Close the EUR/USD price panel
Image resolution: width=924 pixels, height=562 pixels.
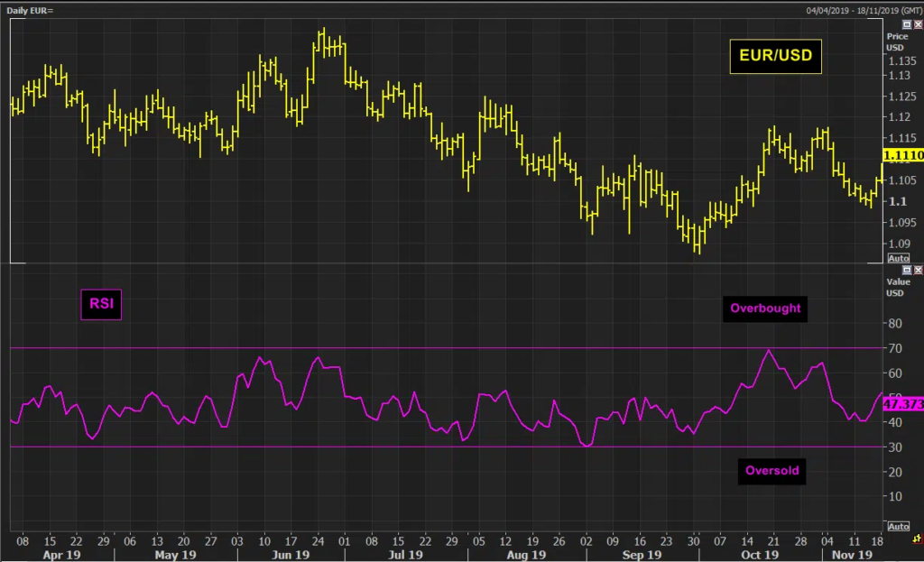tap(918, 24)
